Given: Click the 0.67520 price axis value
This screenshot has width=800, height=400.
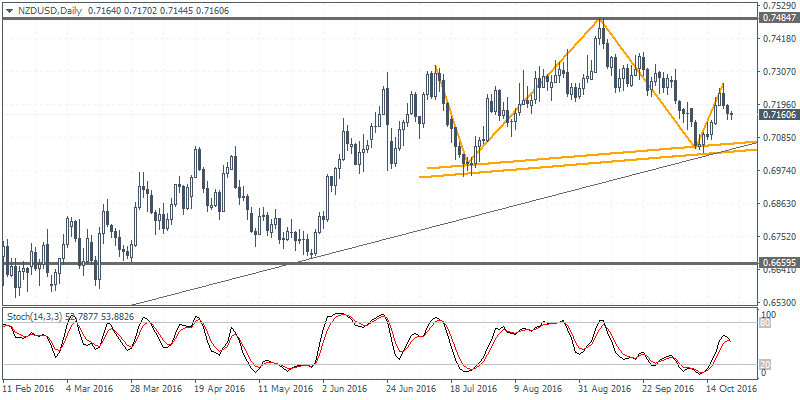Looking at the screenshot, I should [779, 237].
